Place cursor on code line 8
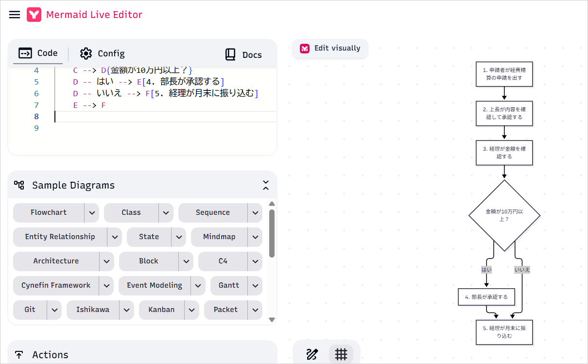The height and width of the screenshot is (364, 588). coord(165,117)
